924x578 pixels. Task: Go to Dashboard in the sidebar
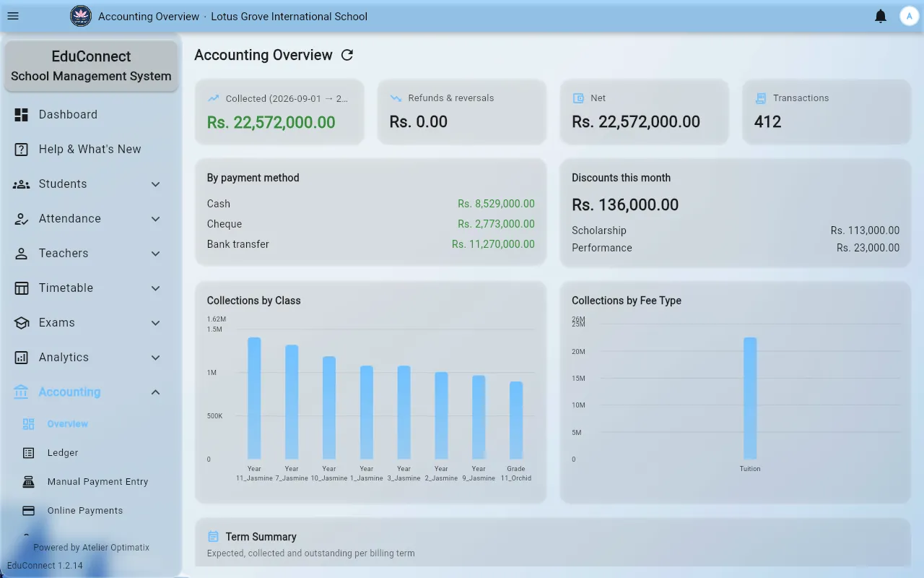click(91, 114)
